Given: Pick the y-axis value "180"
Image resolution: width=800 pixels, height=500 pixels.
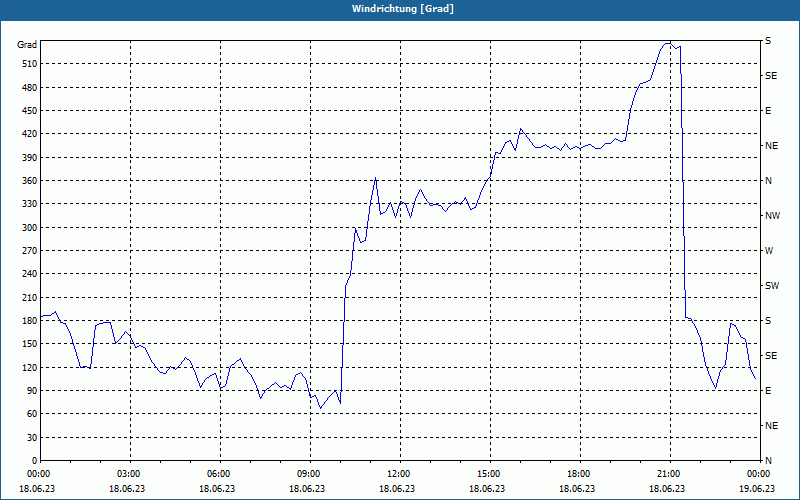Looking at the screenshot, I should [30, 321].
